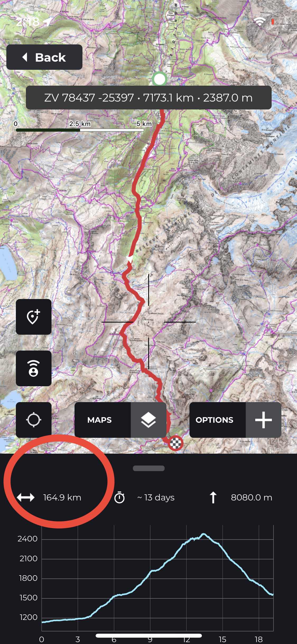This screenshot has height=644, width=297.
Task: Tap the bottom panel drag handle
Action: pos(148,468)
